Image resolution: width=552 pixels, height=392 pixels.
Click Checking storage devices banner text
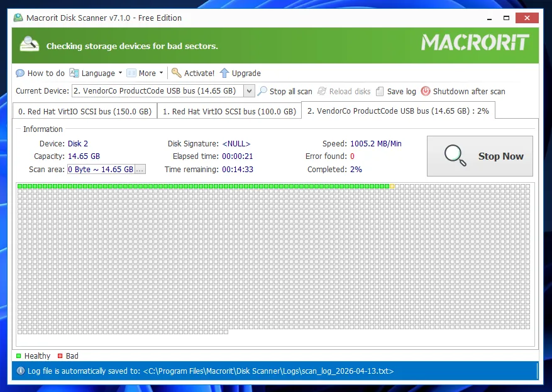point(132,46)
